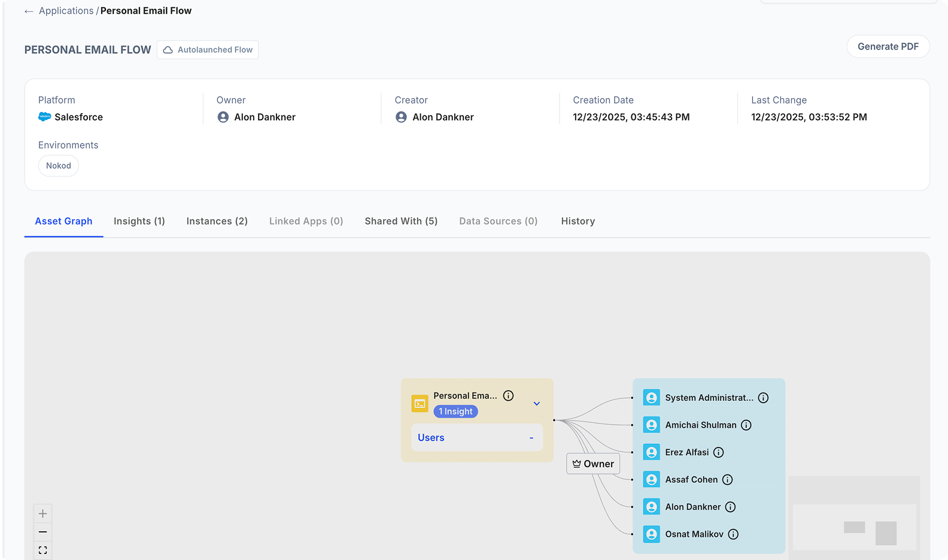The height and width of the screenshot is (560, 948).
Task: Click the Generate PDF button
Action: click(x=888, y=47)
